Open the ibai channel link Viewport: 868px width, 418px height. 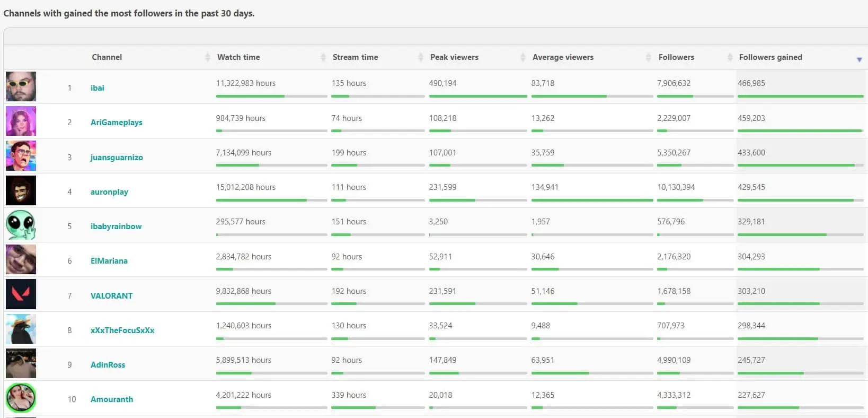click(98, 88)
